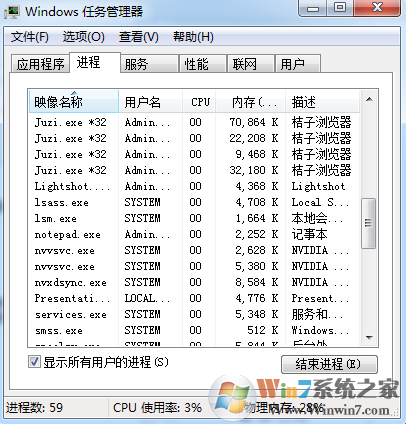Click the 进程数: 59 status entry
Viewport: 406px width, 424px height.
pyautogui.click(x=34, y=408)
